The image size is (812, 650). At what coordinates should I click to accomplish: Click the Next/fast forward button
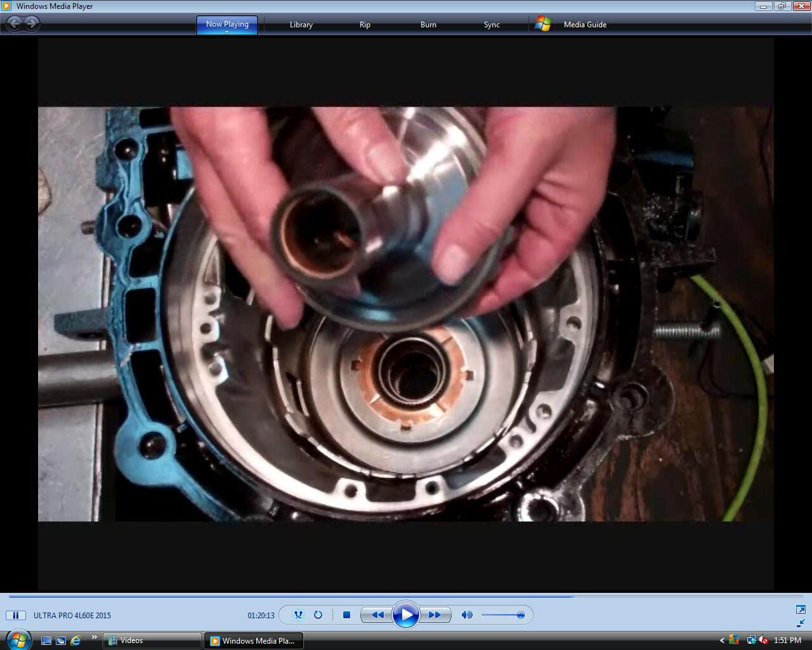(435, 614)
